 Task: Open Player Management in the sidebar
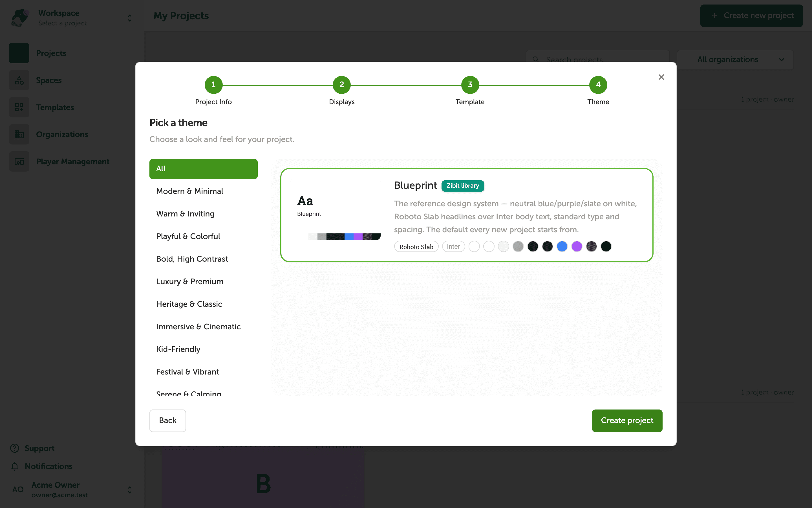[72, 162]
